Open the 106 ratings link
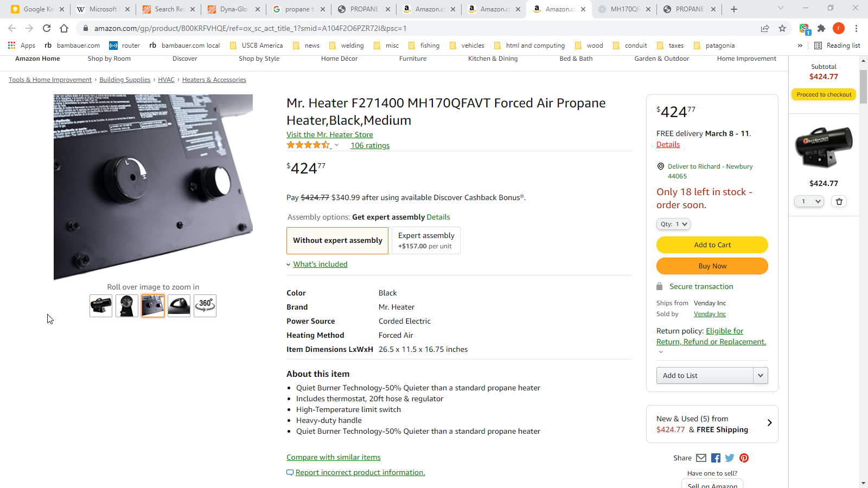The height and width of the screenshot is (488, 868). click(370, 145)
